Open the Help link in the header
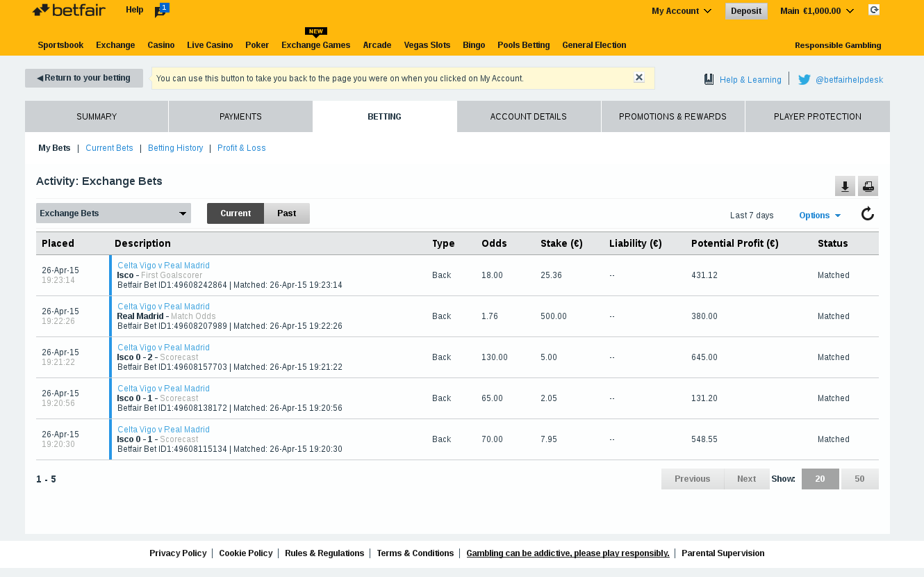 point(135,10)
